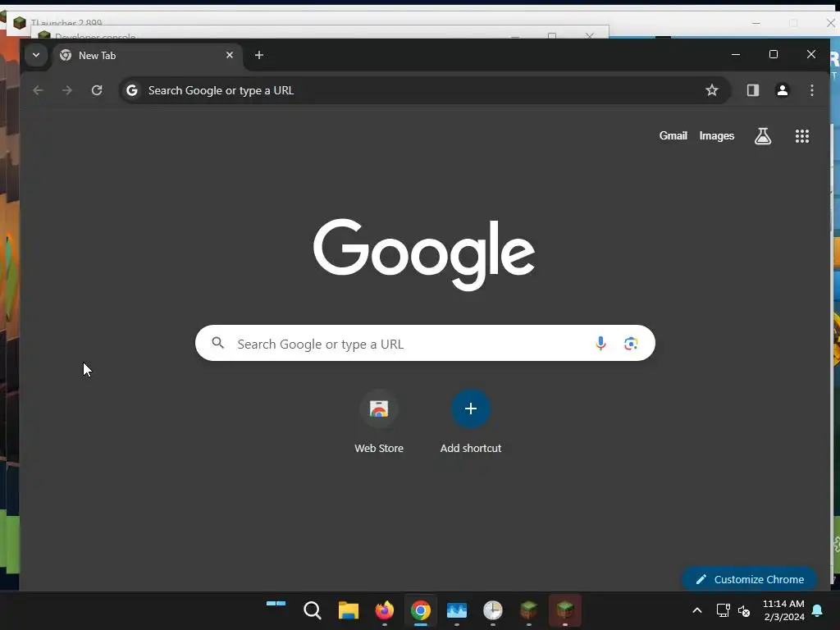The width and height of the screenshot is (840, 630).
Task: Open the blue monitor app in taskbar
Action: pos(456,610)
